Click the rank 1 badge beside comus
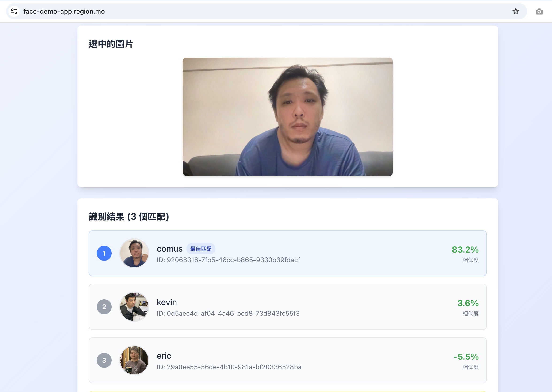The width and height of the screenshot is (552, 392). click(104, 254)
